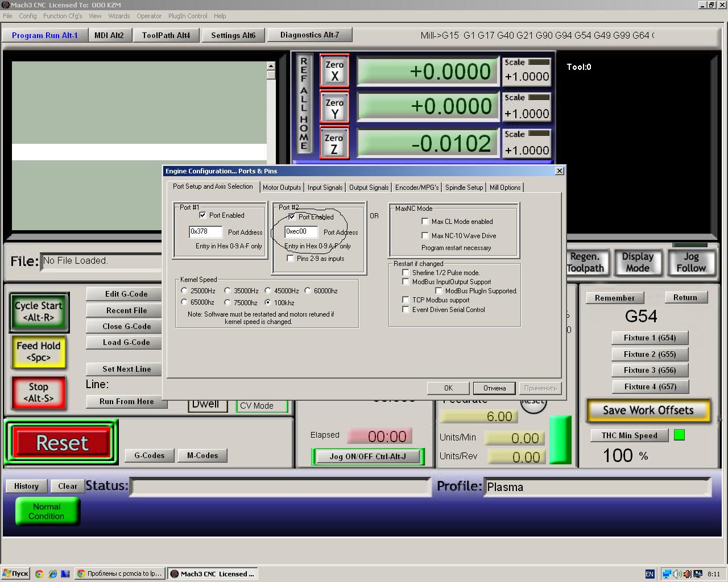Check Max NC-10 Wave Drive
The width and height of the screenshot is (728, 582).
425,235
